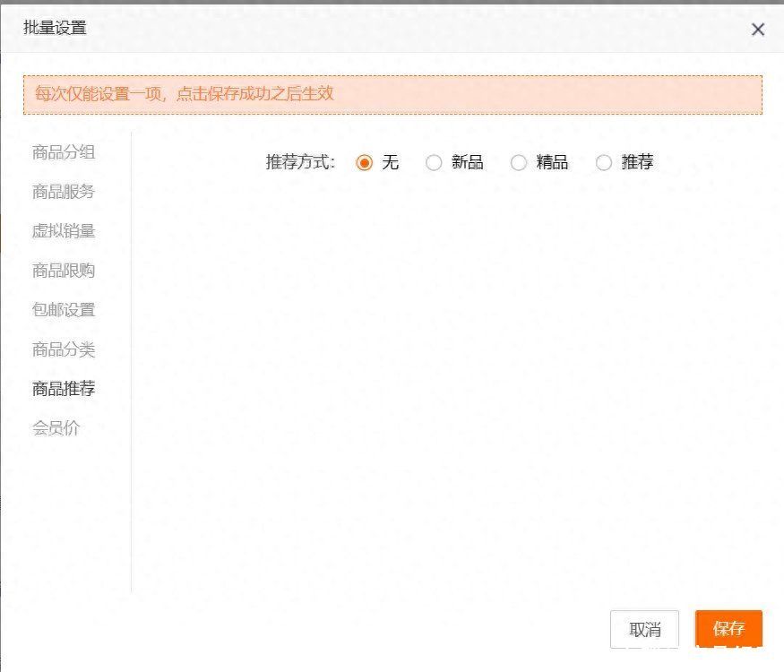This screenshot has height=672, width=784.
Task: Select 虚拟销量 in the sidebar
Action: 64,231
